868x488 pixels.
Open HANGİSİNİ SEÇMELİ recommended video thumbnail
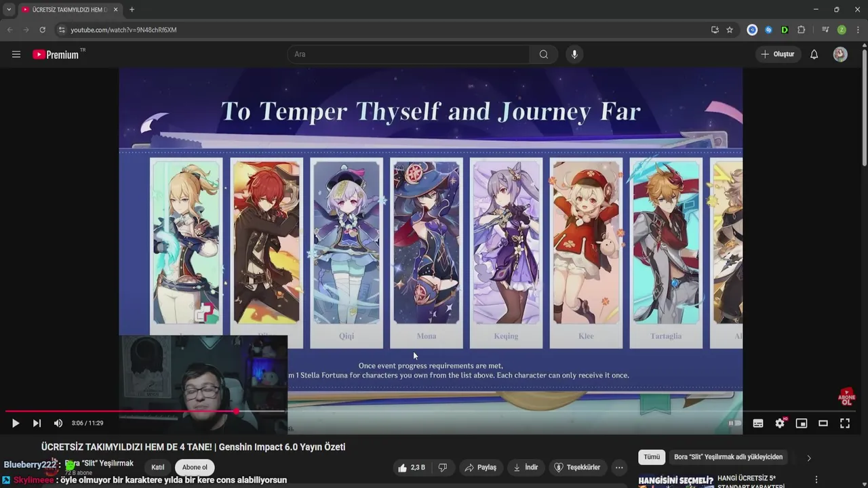675,481
